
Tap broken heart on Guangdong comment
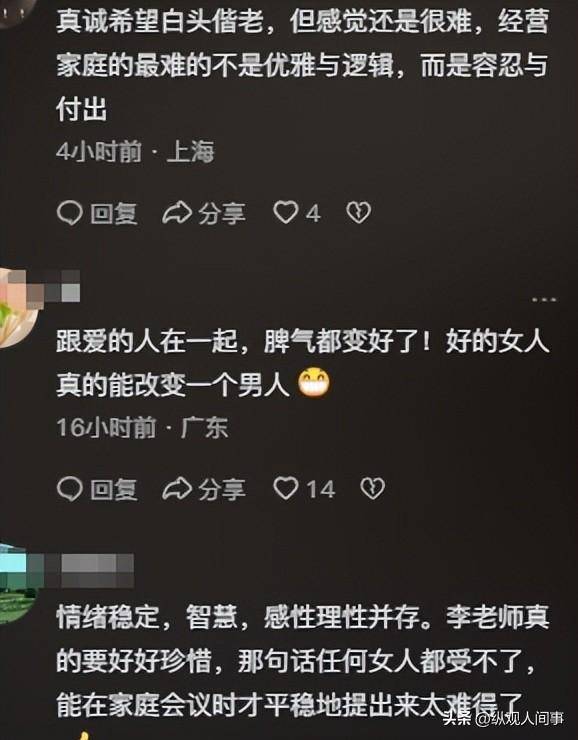(x=373, y=488)
